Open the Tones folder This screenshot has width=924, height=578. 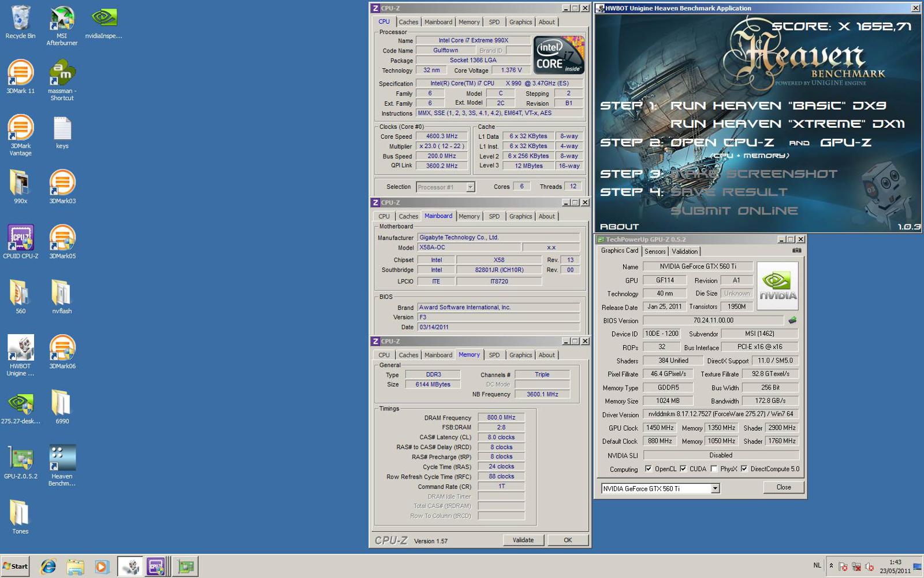(x=20, y=517)
